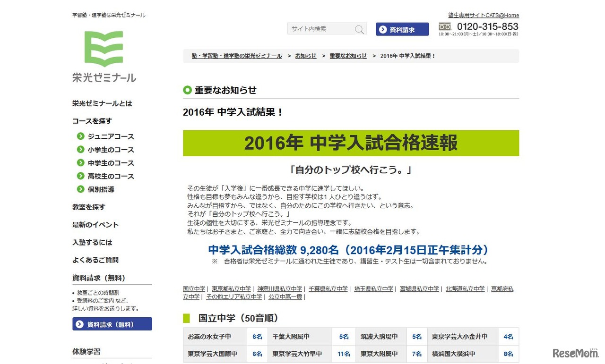This screenshot has height=364, width=605.
Task: Click arrow icon beside 個別指導
Action: point(81,189)
